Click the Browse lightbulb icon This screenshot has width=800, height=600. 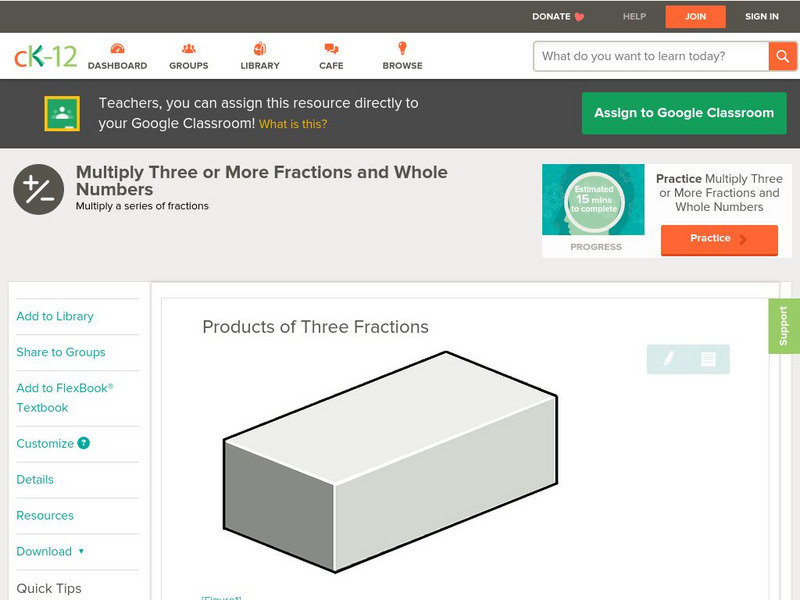pyautogui.click(x=403, y=48)
